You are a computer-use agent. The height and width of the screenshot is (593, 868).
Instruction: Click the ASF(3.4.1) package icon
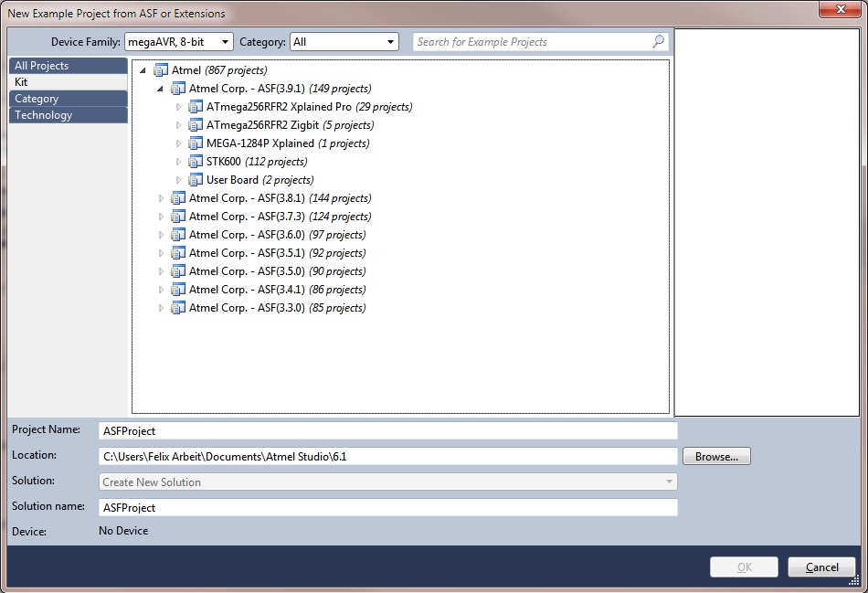tap(177, 290)
